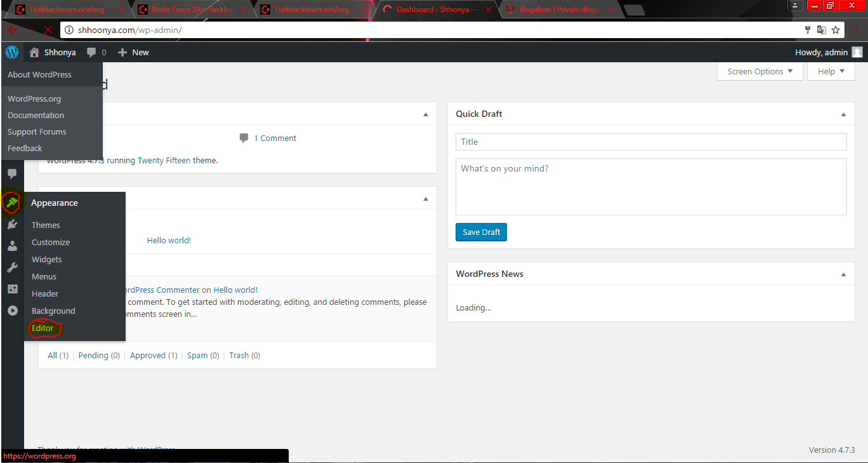The height and width of the screenshot is (463, 868).
Task: Click the What's on your mind textarea
Action: [x=651, y=187]
